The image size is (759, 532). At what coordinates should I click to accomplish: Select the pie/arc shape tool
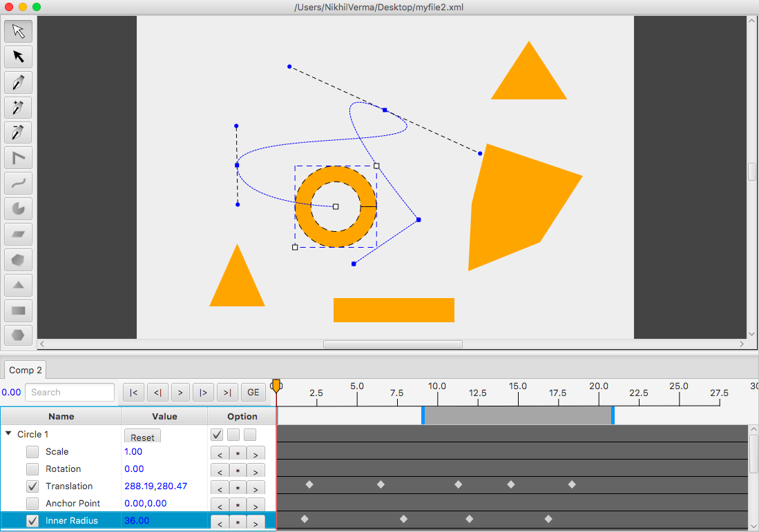point(19,208)
